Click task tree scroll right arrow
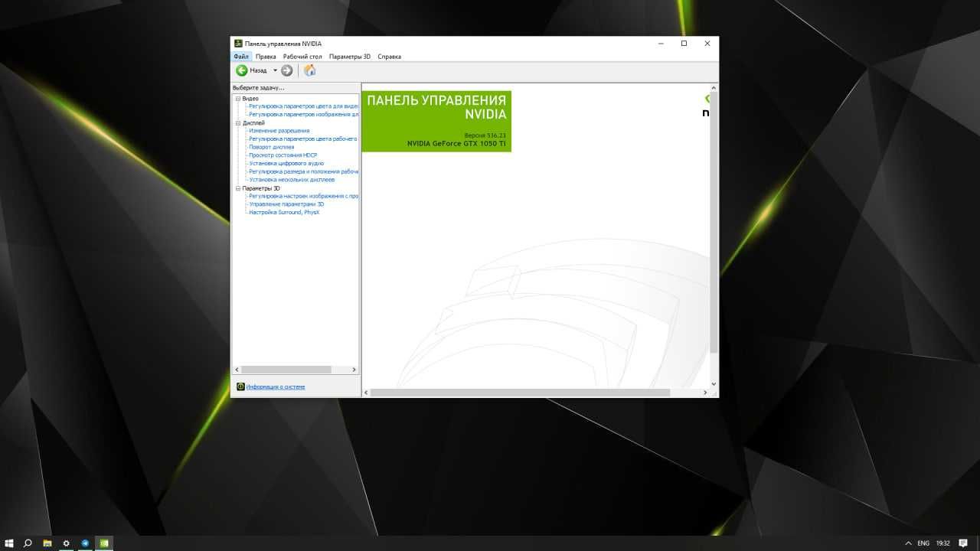 click(354, 370)
